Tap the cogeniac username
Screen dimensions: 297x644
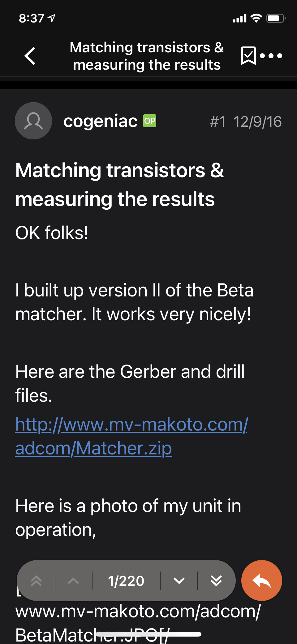pos(100,121)
